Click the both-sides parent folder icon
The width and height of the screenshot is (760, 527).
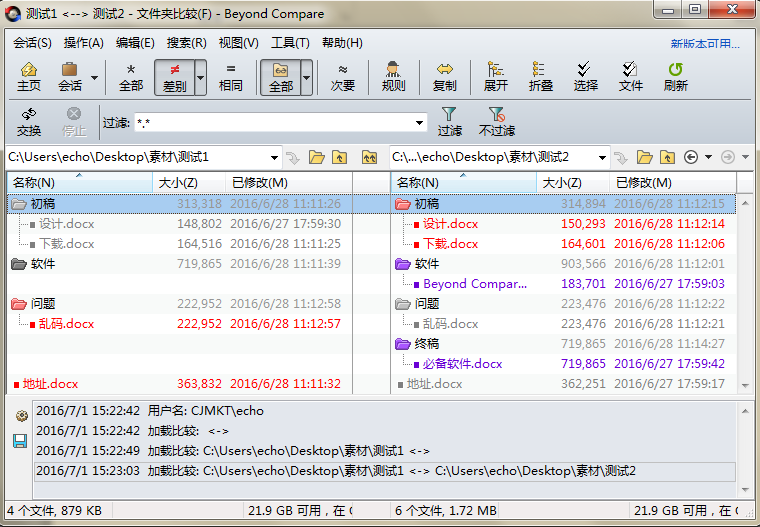tap(369, 158)
